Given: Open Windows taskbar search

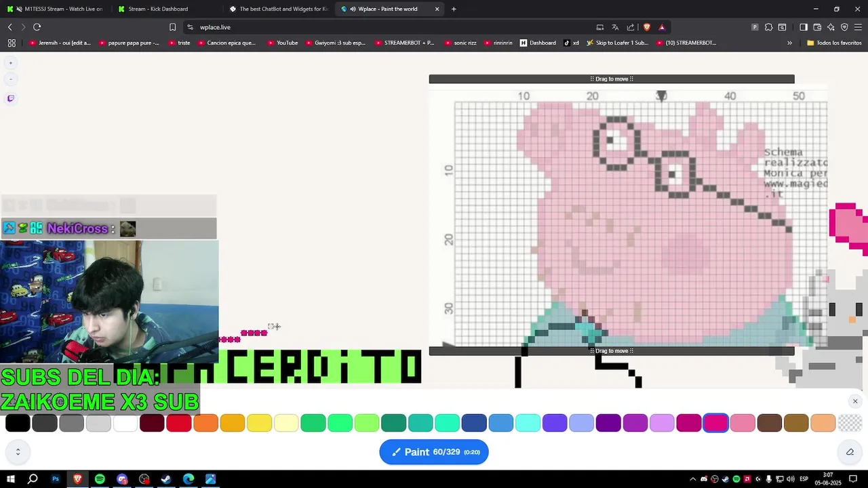Looking at the screenshot, I should 33,479.
